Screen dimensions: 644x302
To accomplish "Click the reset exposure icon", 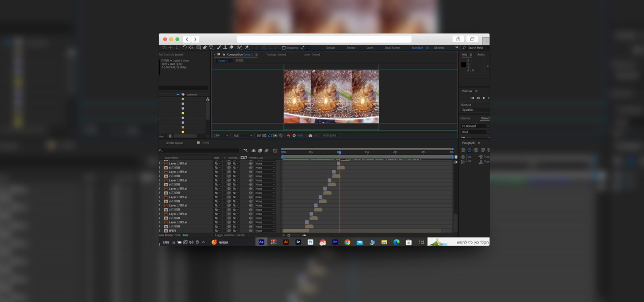I will coord(294,136).
